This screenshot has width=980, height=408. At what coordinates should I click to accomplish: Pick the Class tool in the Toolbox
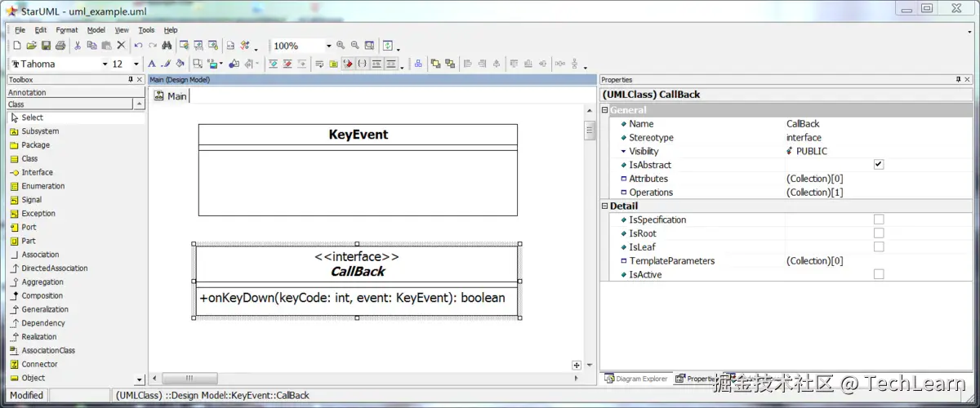pyautogui.click(x=29, y=158)
